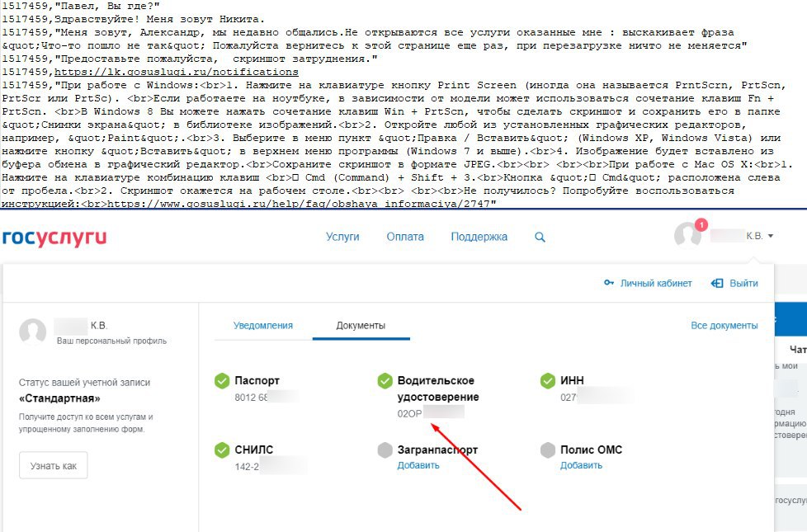Click the green check next to СНИЛС
The image size is (807, 532).
222,450
